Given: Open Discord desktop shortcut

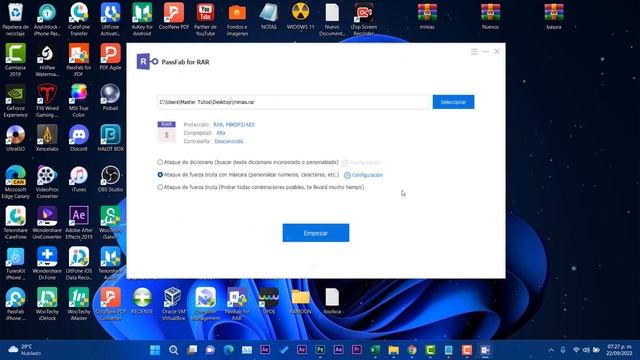Looking at the screenshot, I should [79, 138].
